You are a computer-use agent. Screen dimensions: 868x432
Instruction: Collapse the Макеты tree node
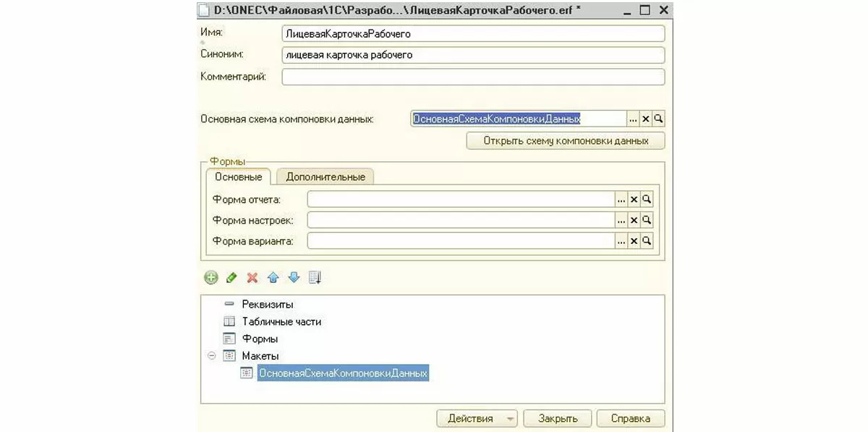coord(211,356)
